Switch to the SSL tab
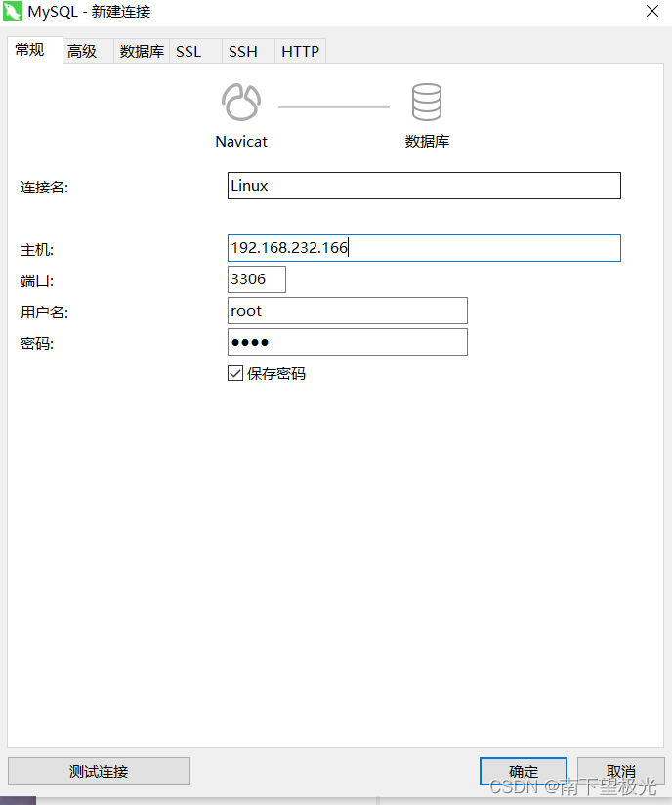 click(195, 52)
